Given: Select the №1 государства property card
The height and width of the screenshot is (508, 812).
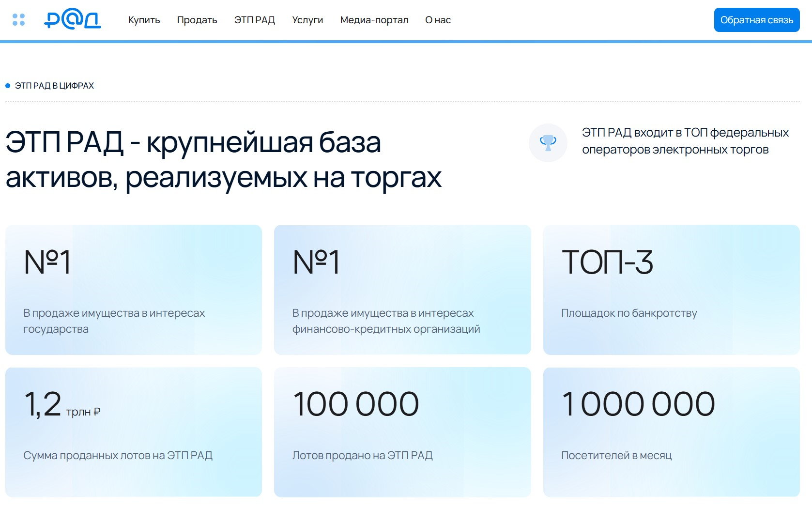Looking at the screenshot, I should click(x=134, y=290).
